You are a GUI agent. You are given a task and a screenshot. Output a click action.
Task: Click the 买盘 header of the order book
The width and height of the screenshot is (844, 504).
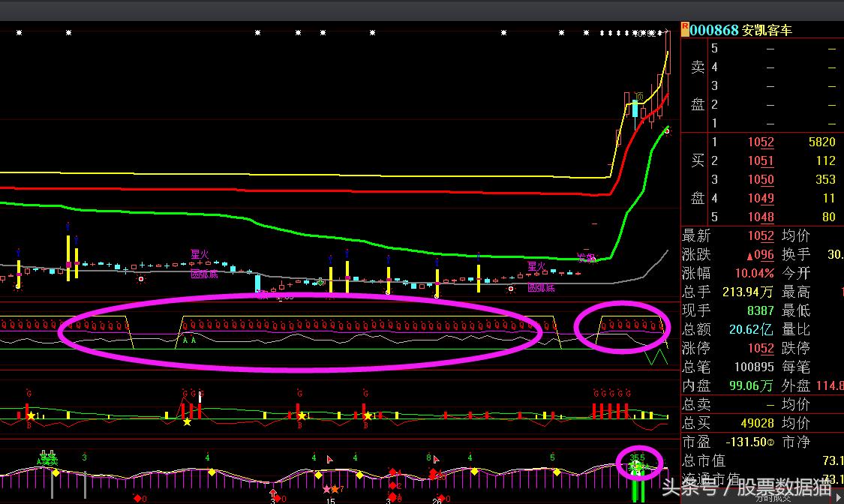click(x=698, y=179)
